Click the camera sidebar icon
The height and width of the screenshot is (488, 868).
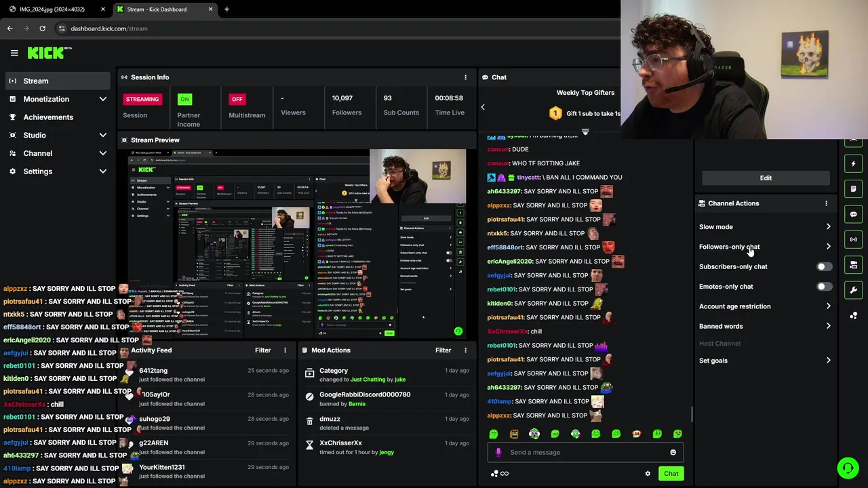click(854, 265)
